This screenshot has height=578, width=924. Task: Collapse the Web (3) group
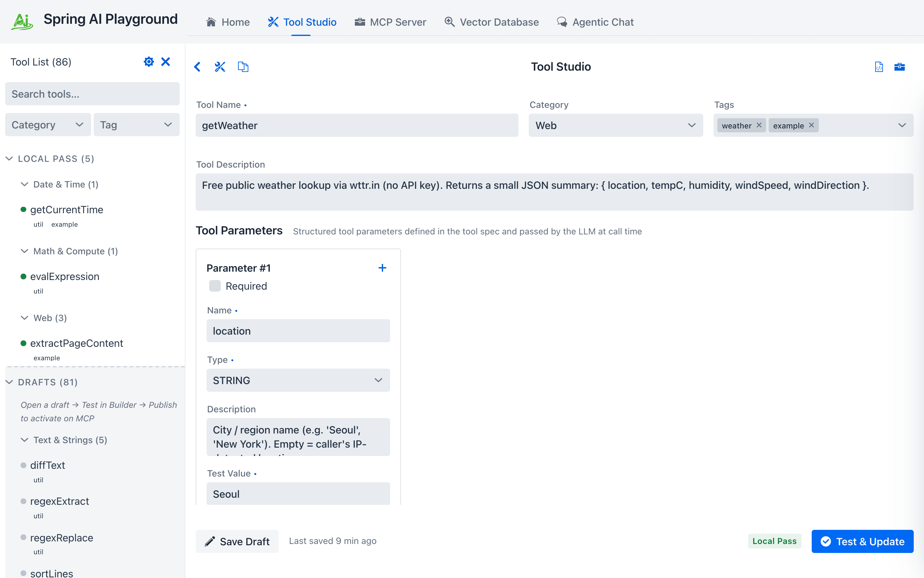[24, 318]
